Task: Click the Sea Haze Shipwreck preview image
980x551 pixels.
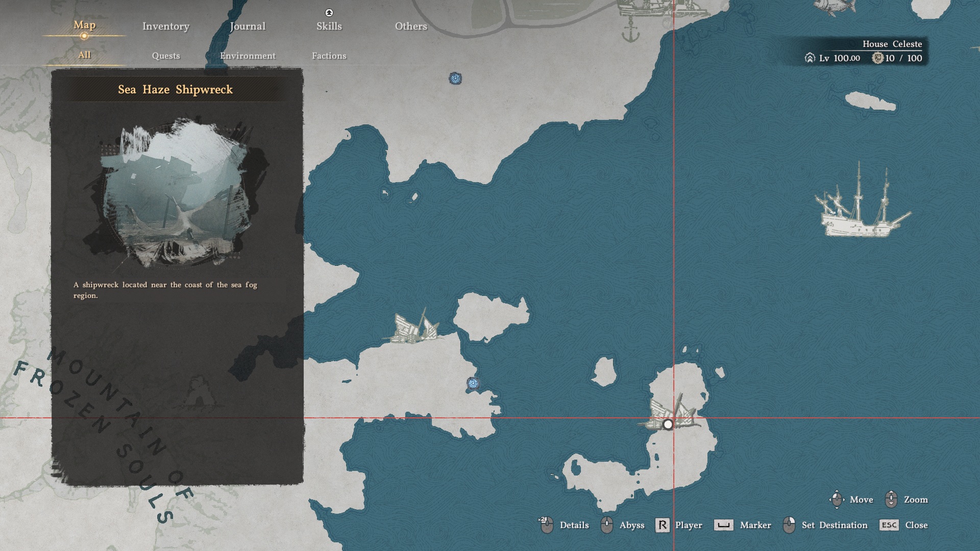Action: [176, 194]
